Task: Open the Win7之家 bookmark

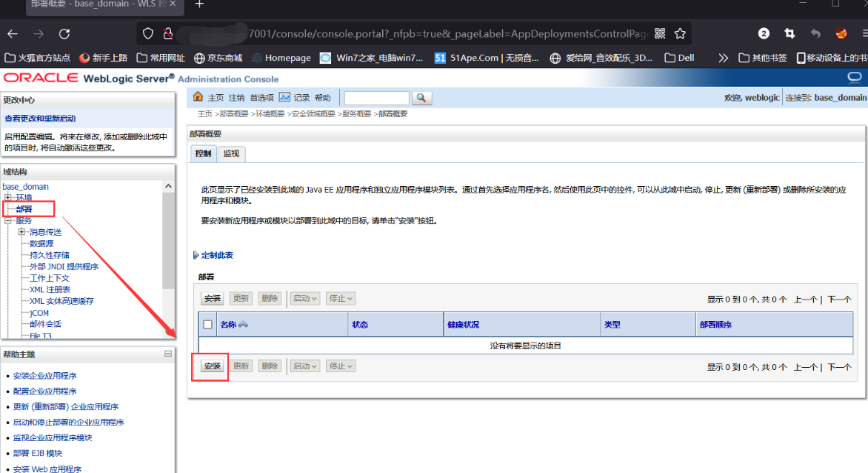Action: click(372, 58)
